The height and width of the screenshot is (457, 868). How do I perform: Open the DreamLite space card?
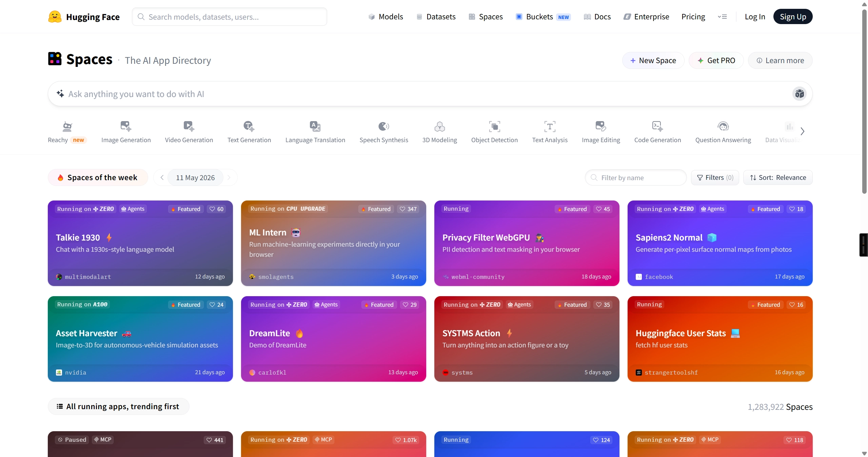pyautogui.click(x=334, y=339)
